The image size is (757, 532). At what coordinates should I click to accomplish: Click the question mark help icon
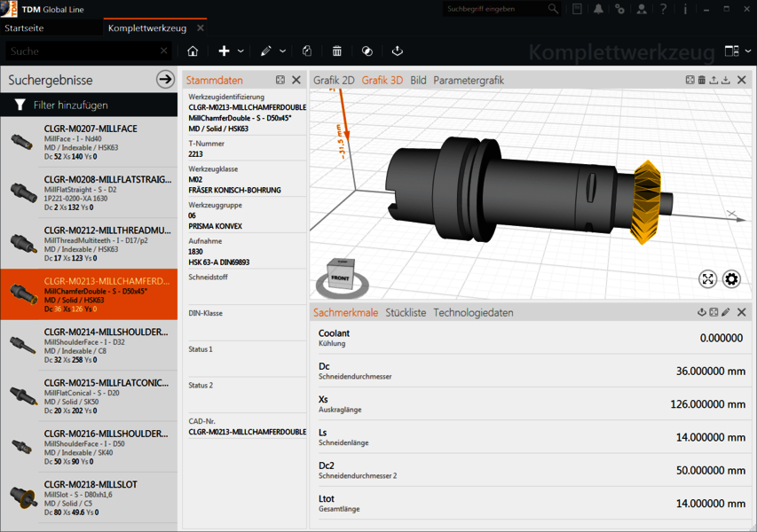[663, 9]
